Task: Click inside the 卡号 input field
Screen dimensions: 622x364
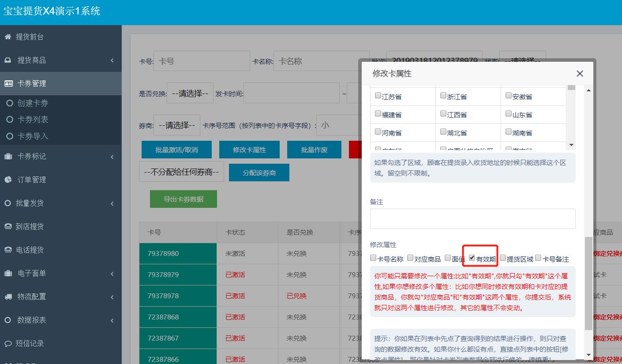Action: coord(201,60)
